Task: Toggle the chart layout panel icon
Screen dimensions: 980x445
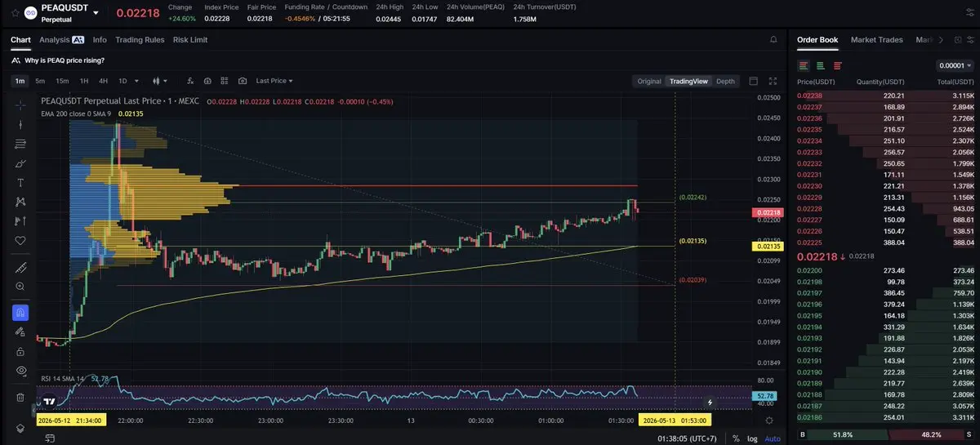Action: [753, 81]
